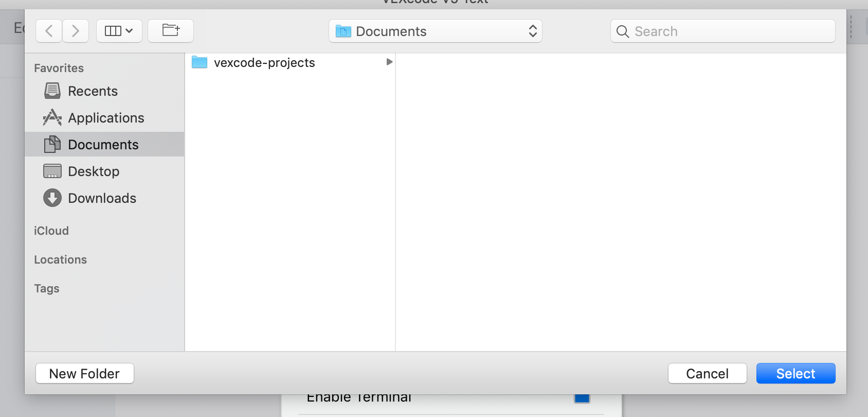Select the vexcode-projects folder
The width and height of the screenshot is (868, 417).
pos(264,63)
